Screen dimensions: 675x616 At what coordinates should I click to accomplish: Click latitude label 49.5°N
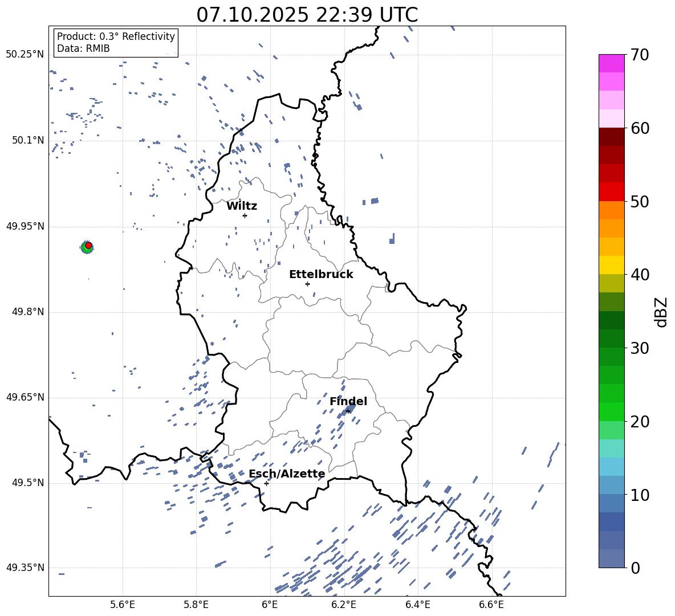[28, 483]
